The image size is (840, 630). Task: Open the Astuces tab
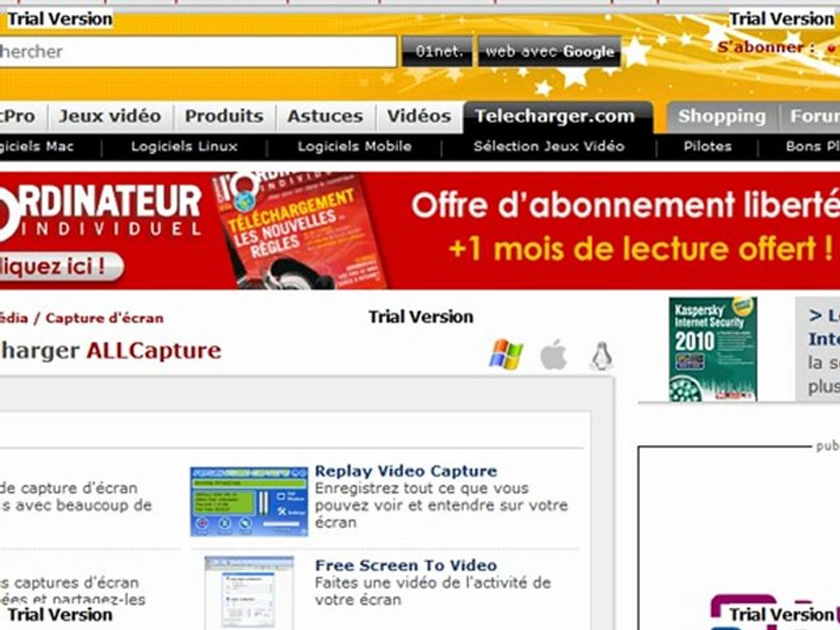(x=325, y=116)
